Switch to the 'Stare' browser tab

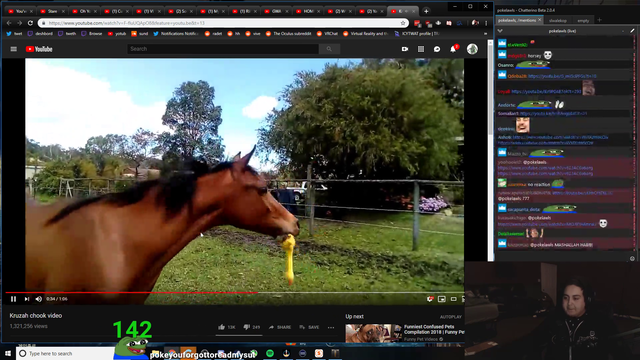[52, 11]
